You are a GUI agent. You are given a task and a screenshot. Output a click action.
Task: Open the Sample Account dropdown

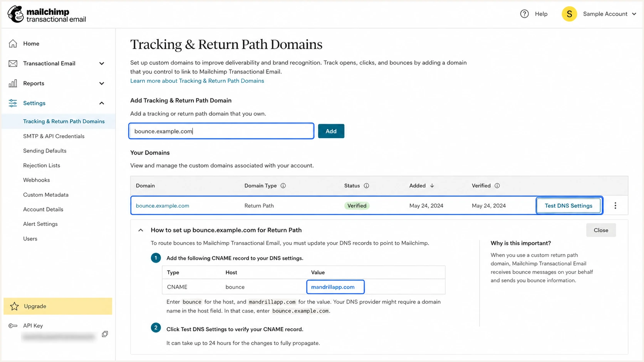(610, 14)
